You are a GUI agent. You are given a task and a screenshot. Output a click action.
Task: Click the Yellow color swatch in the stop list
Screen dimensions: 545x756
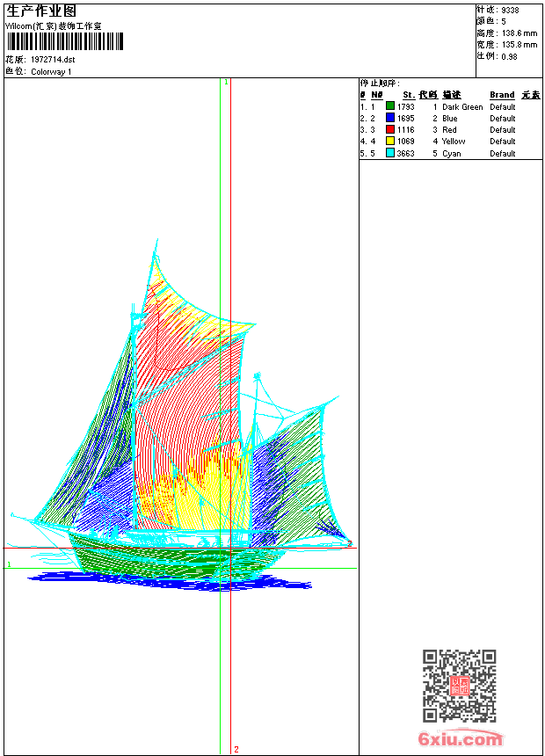pyautogui.click(x=389, y=141)
